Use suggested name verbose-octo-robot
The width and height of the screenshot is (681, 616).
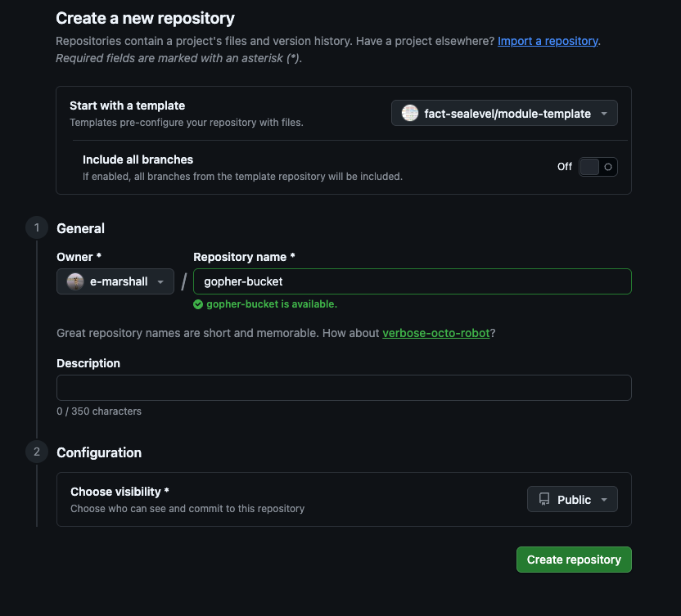pyautogui.click(x=436, y=333)
